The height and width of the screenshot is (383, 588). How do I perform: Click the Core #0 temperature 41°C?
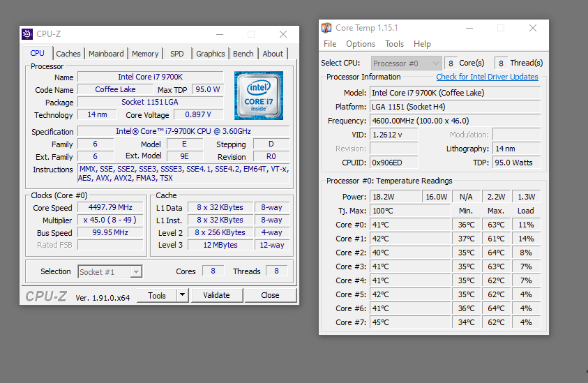(410, 225)
